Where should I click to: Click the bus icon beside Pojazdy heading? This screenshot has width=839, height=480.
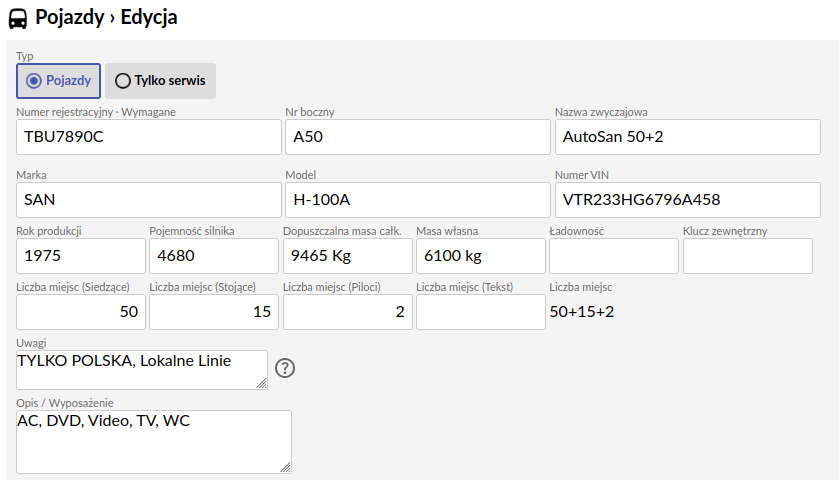18,18
